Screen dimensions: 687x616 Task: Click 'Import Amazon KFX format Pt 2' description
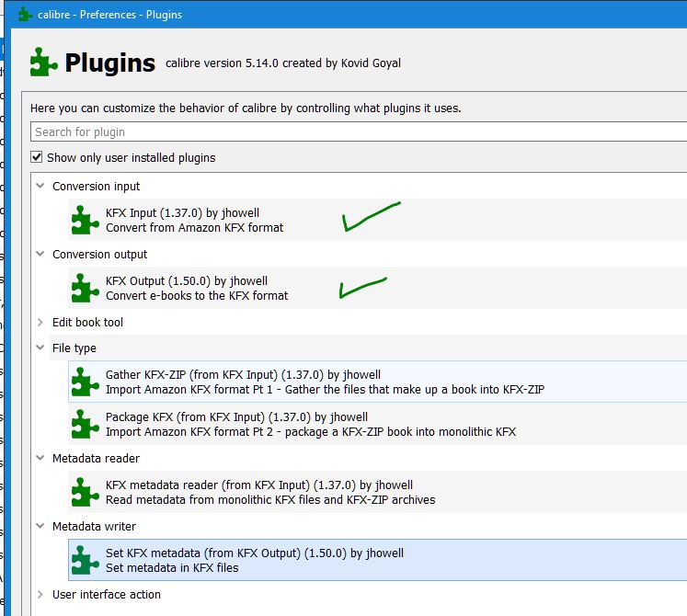click(311, 431)
